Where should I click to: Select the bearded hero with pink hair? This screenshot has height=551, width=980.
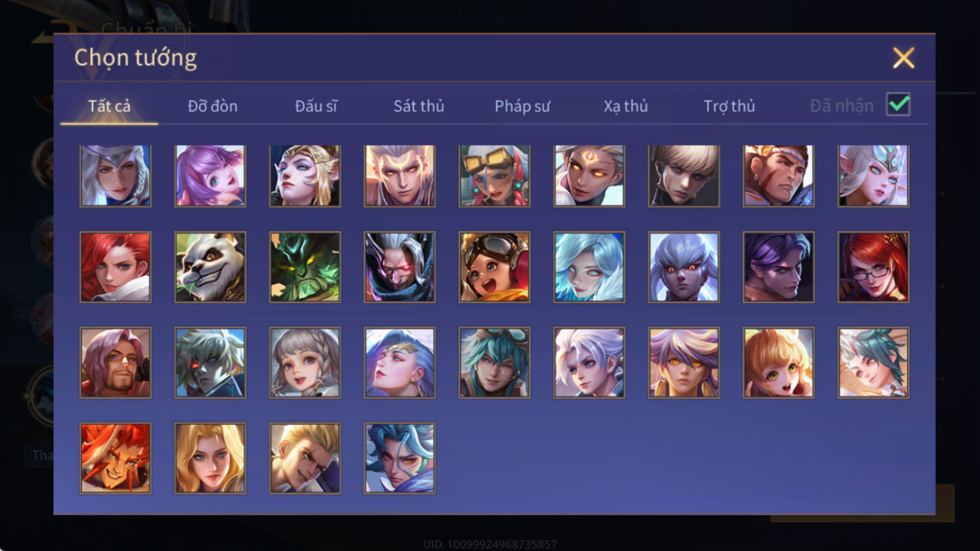(116, 363)
